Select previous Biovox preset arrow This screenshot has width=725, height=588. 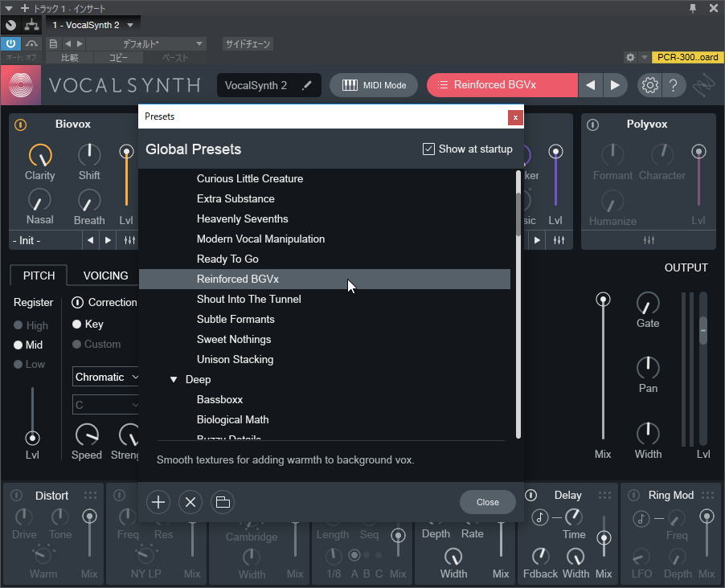tap(91, 240)
